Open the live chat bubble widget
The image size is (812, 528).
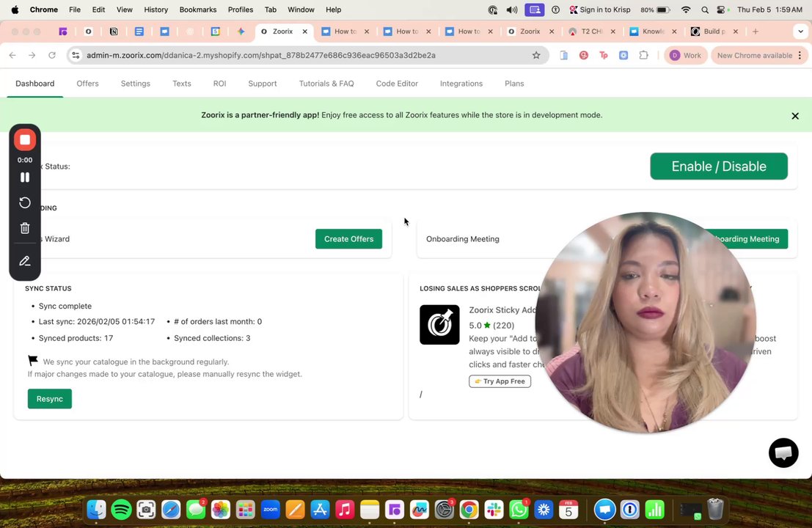[x=783, y=453]
